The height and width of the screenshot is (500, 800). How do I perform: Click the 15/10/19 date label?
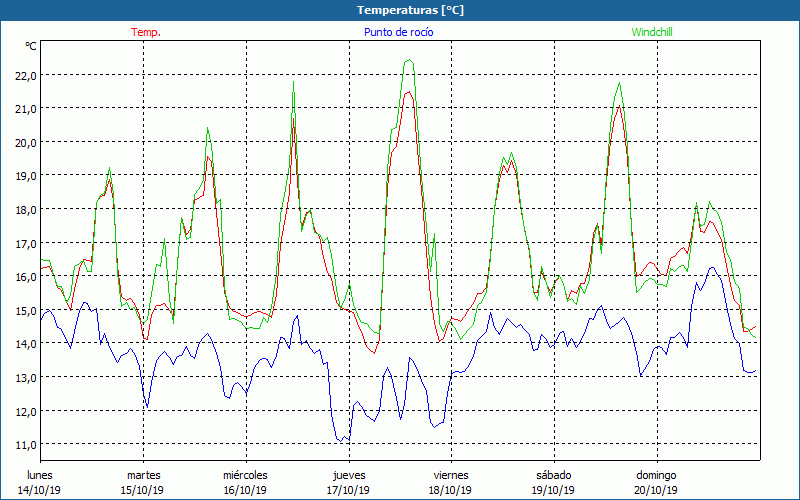[x=142, y=490]
